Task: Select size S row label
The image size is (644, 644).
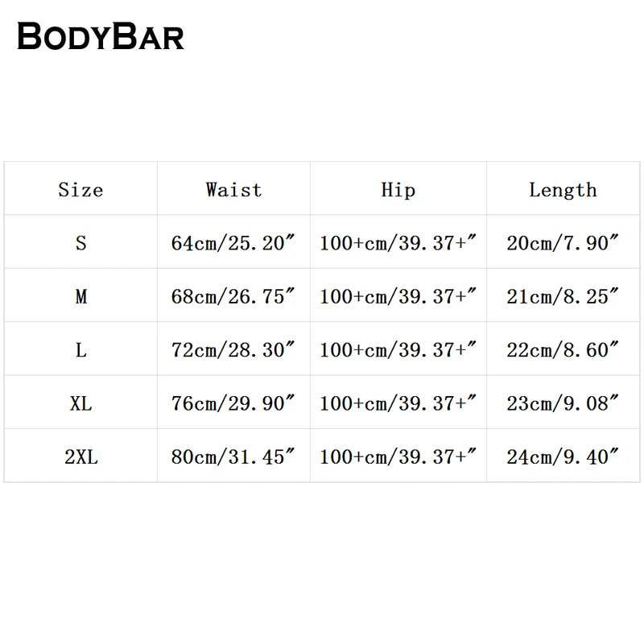Action: [80, 242]
